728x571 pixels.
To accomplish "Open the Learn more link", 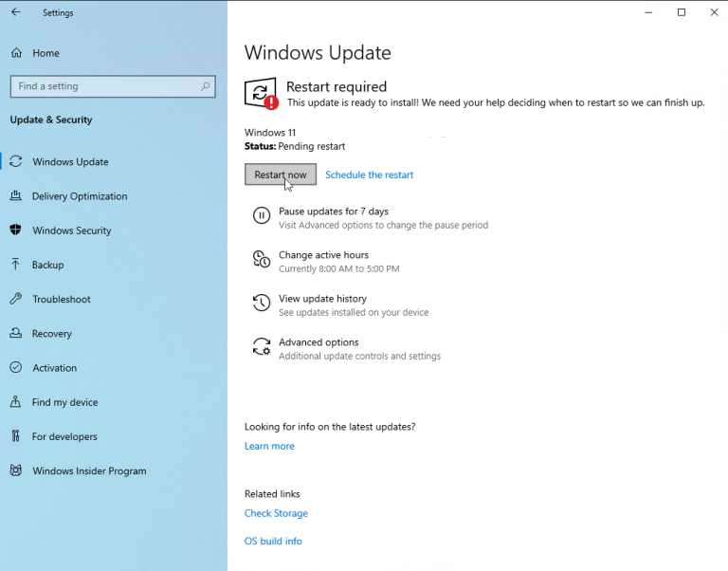I will point(269,446).
